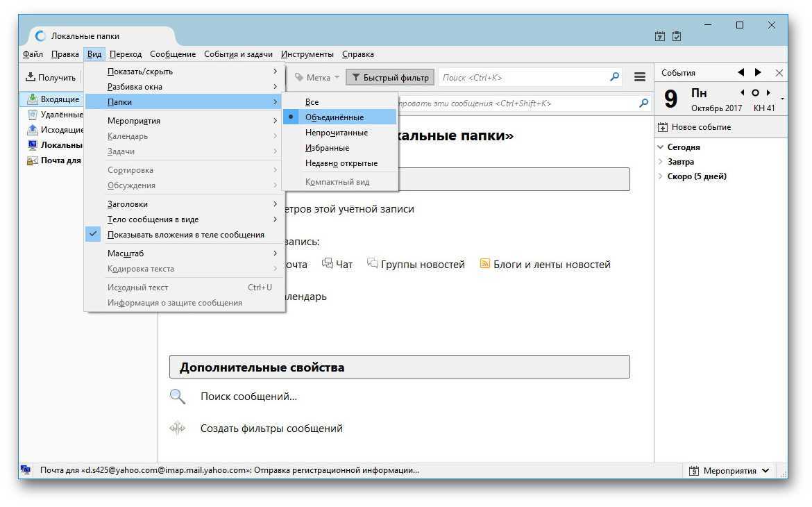Click the calendar tab icon in title bar
This screenshot has height=507, width=812.
660,36
